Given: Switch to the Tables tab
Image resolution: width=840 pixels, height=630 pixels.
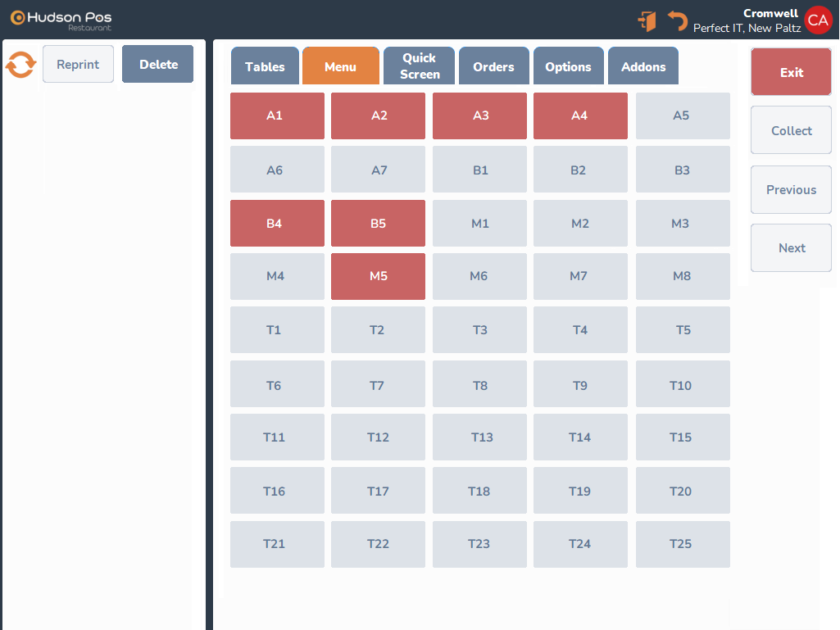Looking at the screenshot, I should pyautogui.click(x=265, y=66).
